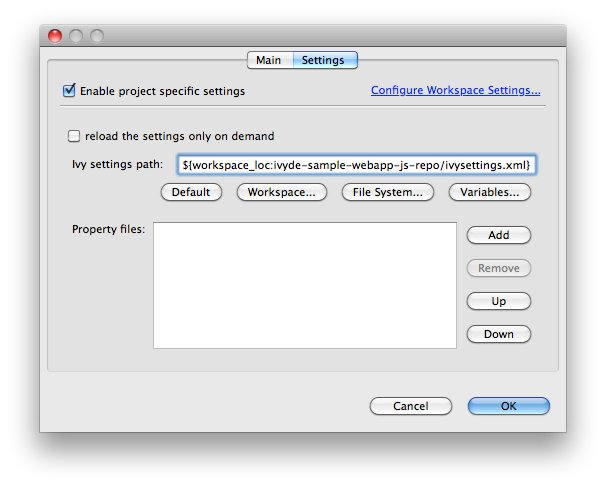This screenshot has height=487, width=606.
Task: Click the gray minimize window button
Action: point(76,36)
